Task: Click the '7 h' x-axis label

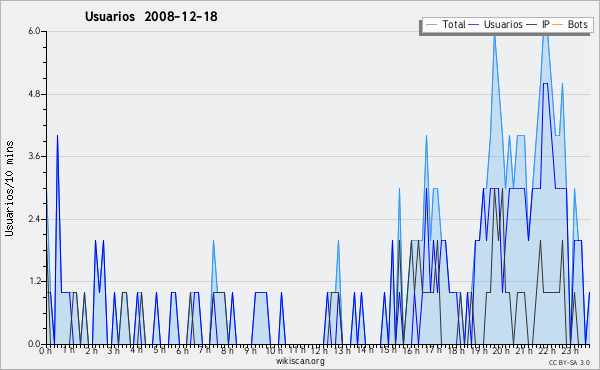Action: (205, 350)
